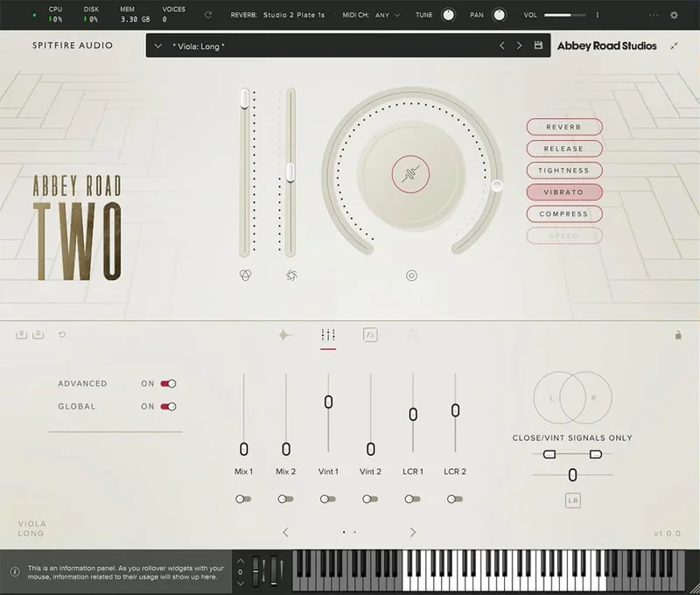Viewport: 700px width, 595px height.
Task: Show previous mixer signals page
Action: [286, 532]
